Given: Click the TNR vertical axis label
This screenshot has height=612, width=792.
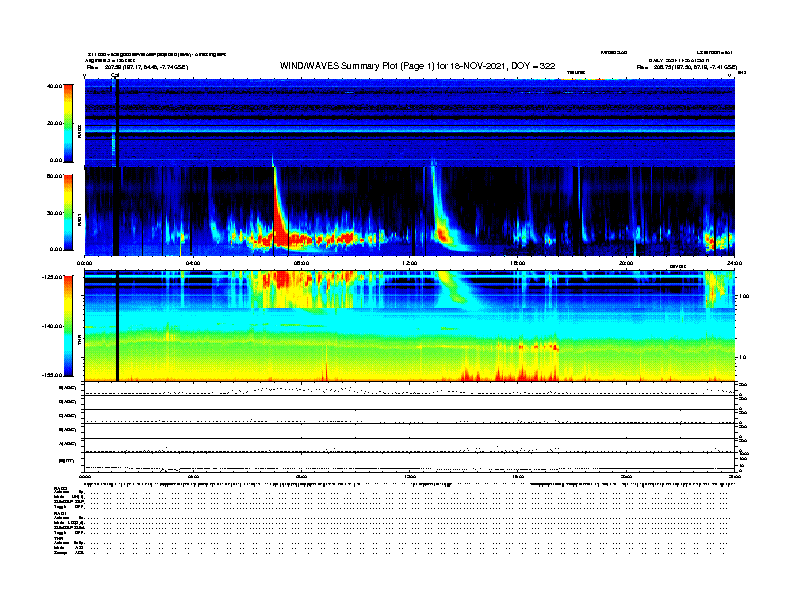Looking at the screenshot, I should pyautogui.click(x=79, y=341).
